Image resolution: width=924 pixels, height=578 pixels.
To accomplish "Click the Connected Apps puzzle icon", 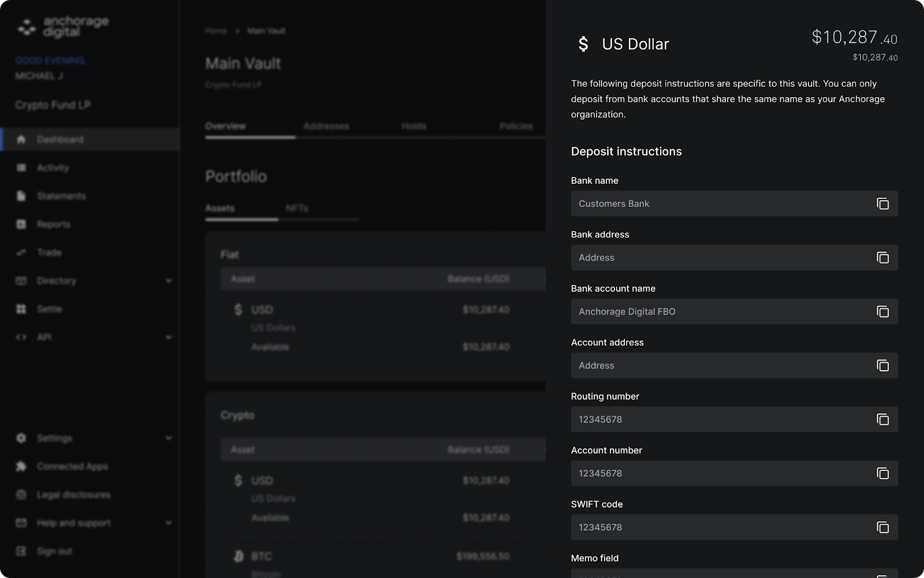I will 21,466.
